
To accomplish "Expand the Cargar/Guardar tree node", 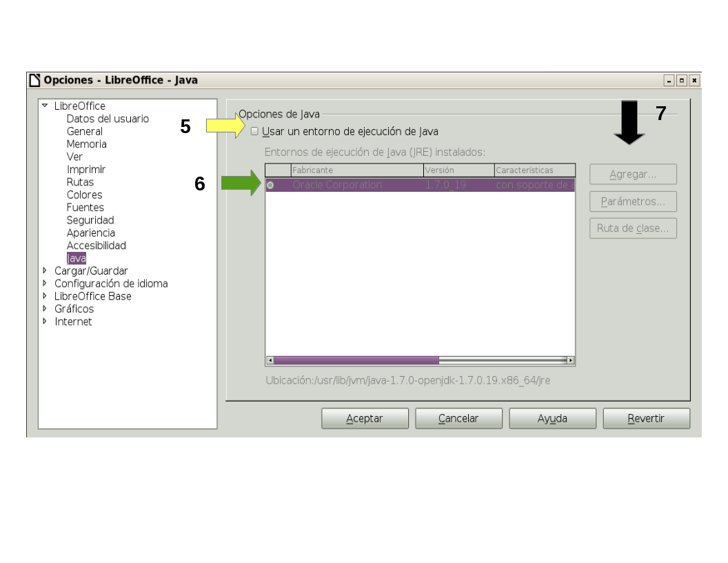I will (45, 270).
